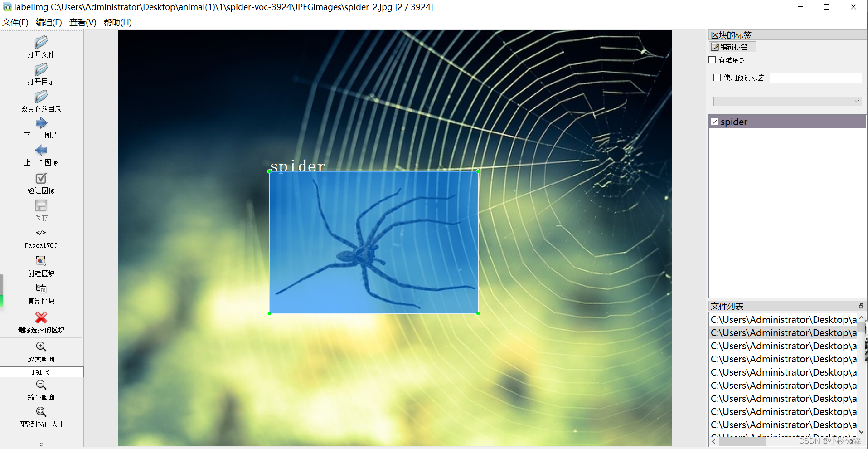
Task: Open a file with 打开文件 icon
Action: [41, 42]
